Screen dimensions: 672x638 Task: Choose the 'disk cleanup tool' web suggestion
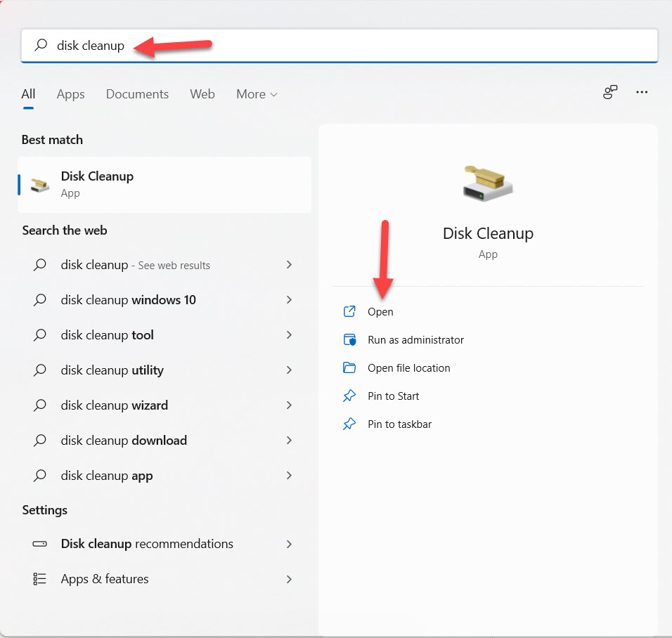click(107, 335)
